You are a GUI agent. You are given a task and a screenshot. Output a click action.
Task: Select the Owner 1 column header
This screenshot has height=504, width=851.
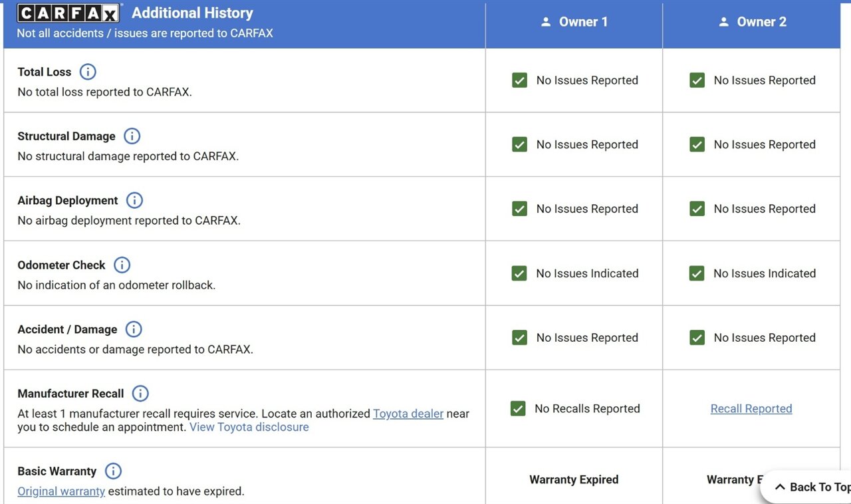pos(574,22)
